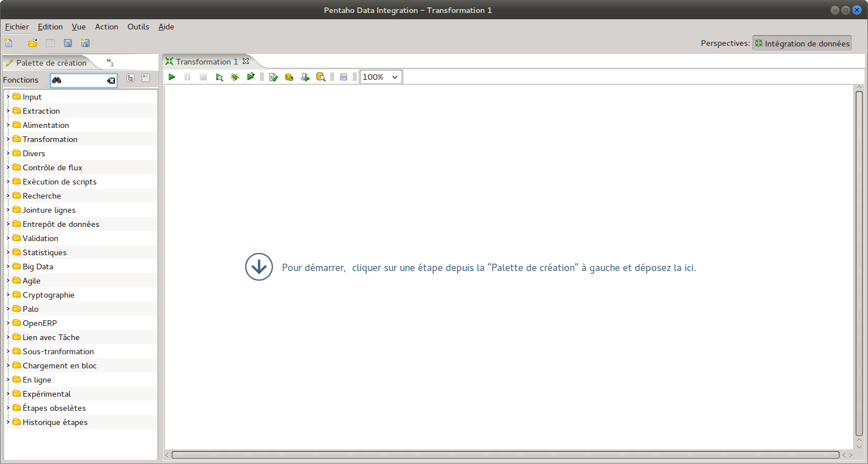The image size is (868, 464).
Task: Expand the Extraction folder arrow
Action: tap(8, 111)
